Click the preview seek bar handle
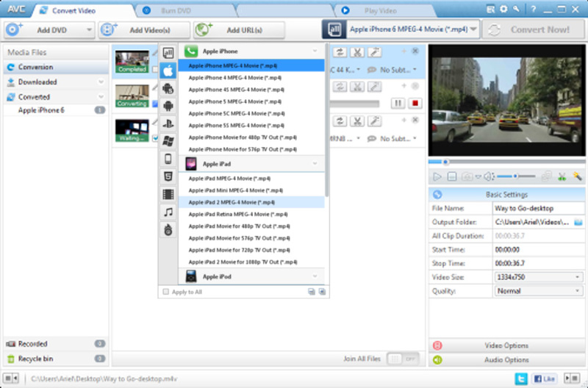This screenshot has width=588, height=388. pos(445,162)
